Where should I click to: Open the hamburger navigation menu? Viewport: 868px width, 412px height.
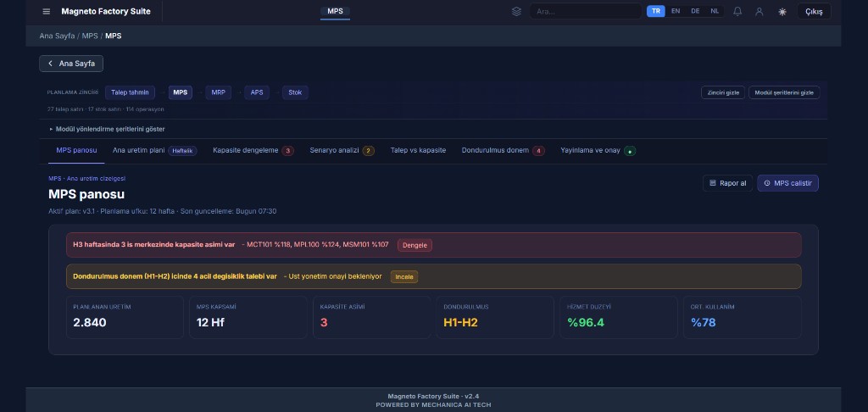[x=47, y=12]
